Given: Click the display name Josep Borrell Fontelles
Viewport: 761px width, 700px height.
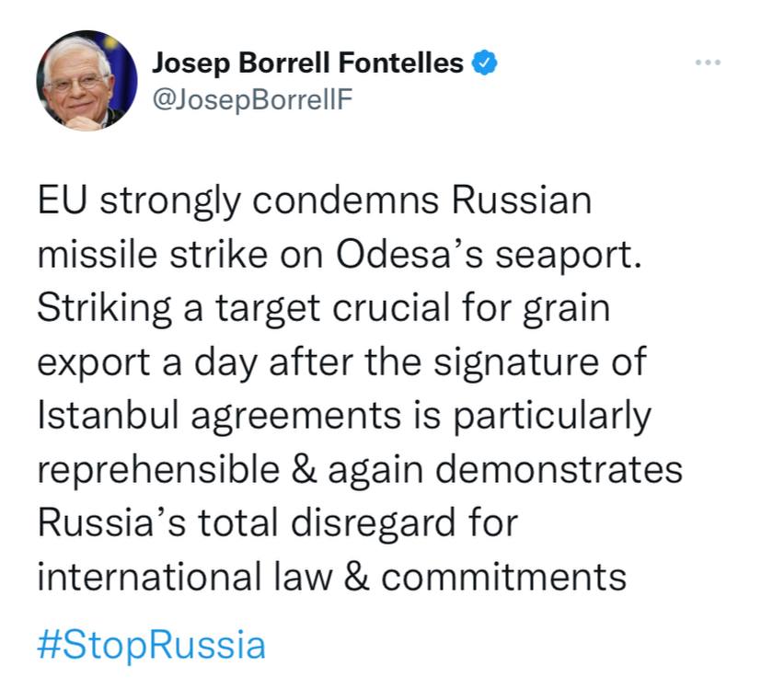Looking at the screenshot, I should click(x=308, y=63).
